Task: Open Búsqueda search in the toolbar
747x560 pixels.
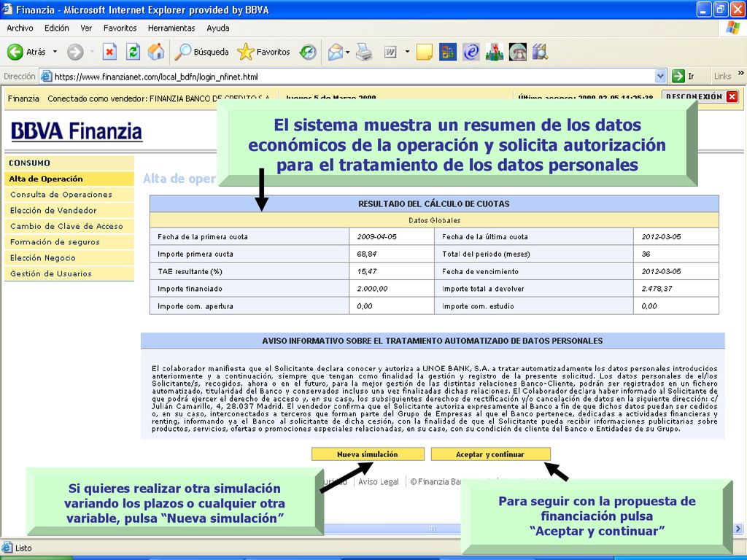Action: pyautogui.click(x=201, y=52)
